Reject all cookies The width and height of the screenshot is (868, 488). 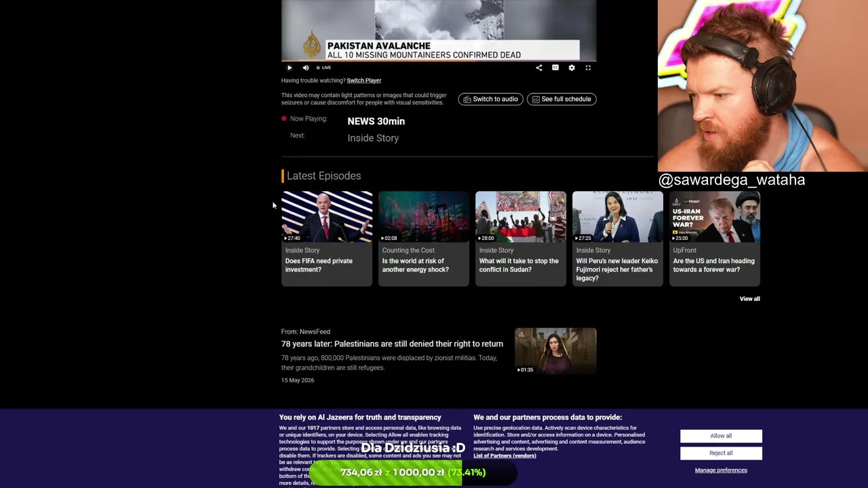pyautogui.click(x=721, y=453)
